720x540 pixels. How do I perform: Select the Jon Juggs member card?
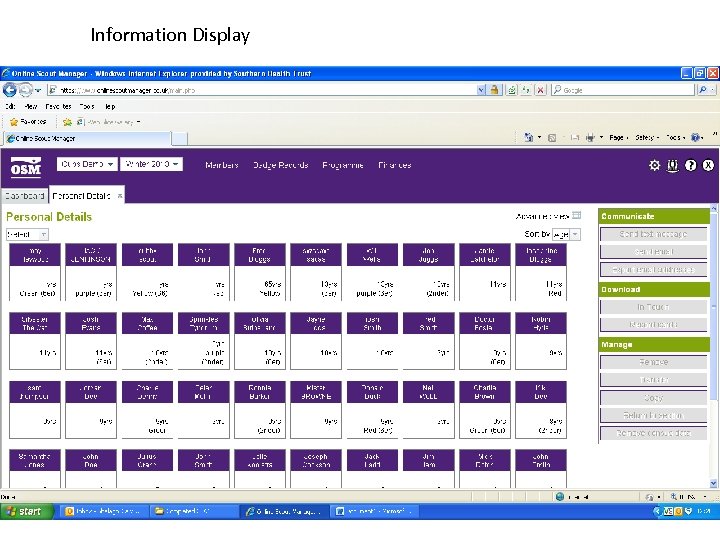428,272
